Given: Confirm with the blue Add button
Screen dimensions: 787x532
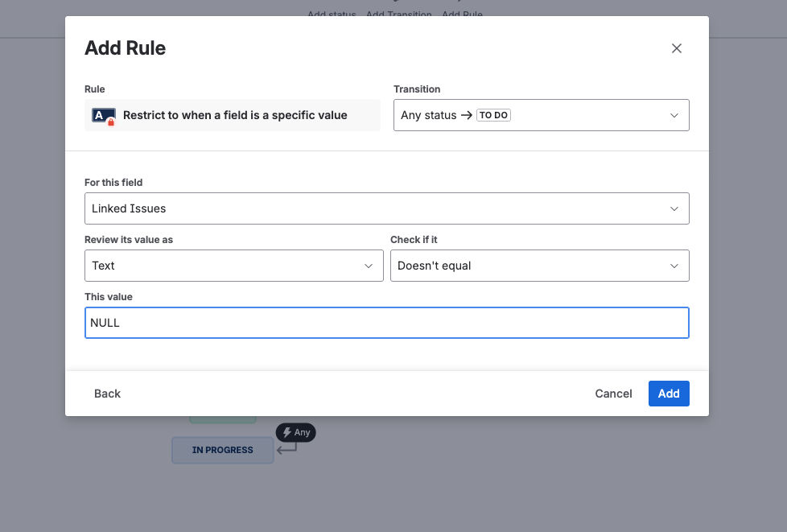Looking at the screenshot, I should click(x=669, y=394).
